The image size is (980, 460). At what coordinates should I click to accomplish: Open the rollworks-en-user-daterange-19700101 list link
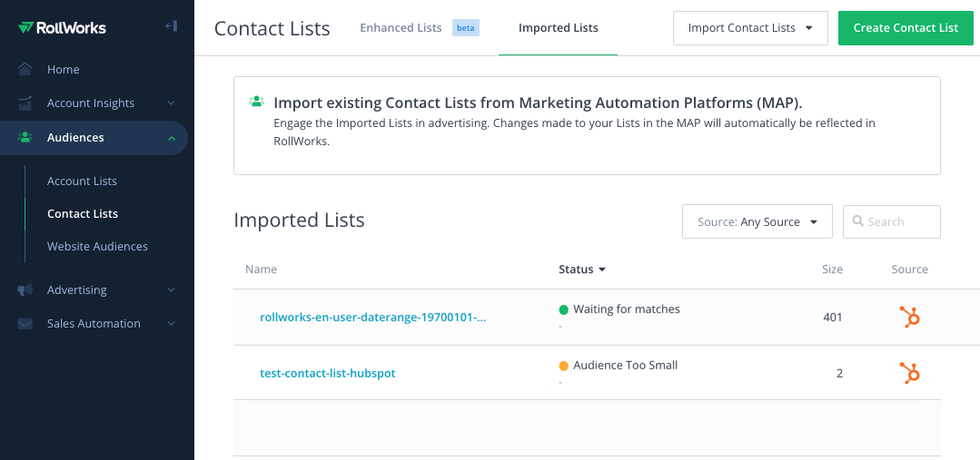click(373, 317)
